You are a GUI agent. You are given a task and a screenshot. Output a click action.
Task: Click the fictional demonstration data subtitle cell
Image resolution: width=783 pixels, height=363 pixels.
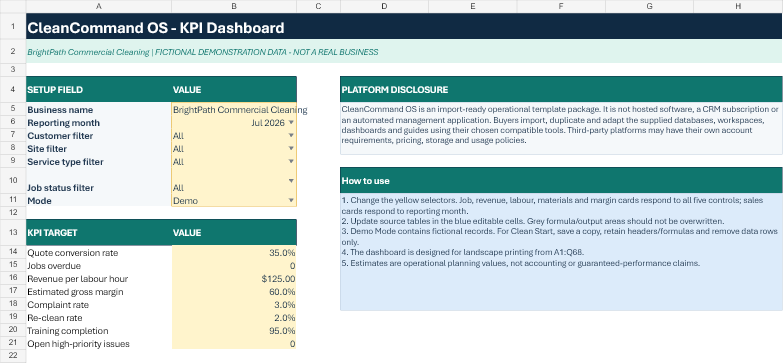click(404, 51)
